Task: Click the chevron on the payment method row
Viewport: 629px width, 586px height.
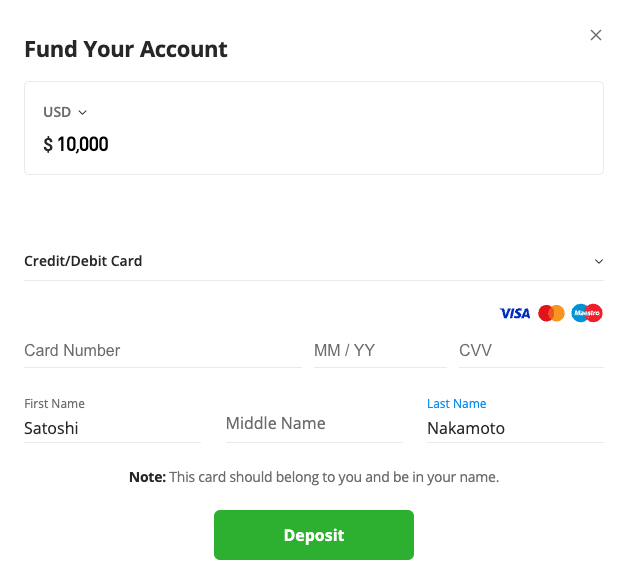Action: [x=598, y=262]
